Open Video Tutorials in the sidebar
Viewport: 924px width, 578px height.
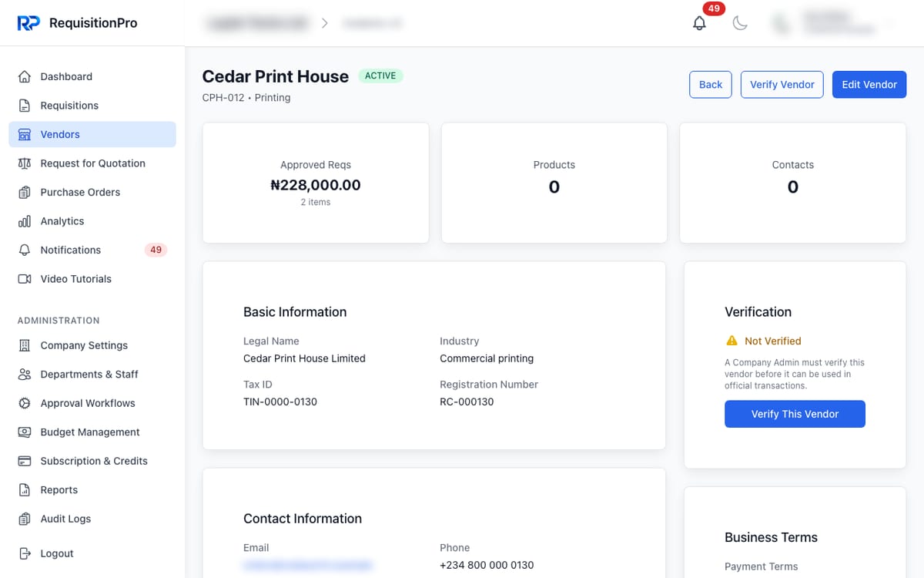point(92,279)
